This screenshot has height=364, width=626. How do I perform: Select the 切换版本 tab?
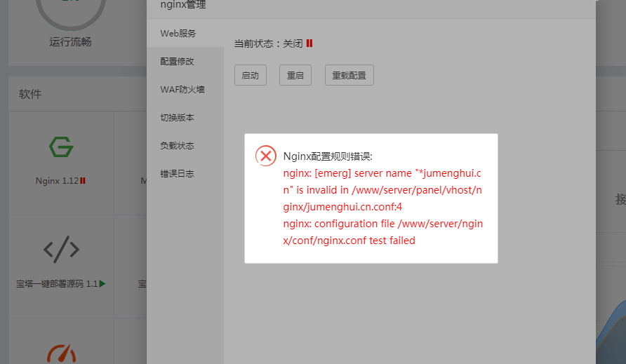click(185, 117)
